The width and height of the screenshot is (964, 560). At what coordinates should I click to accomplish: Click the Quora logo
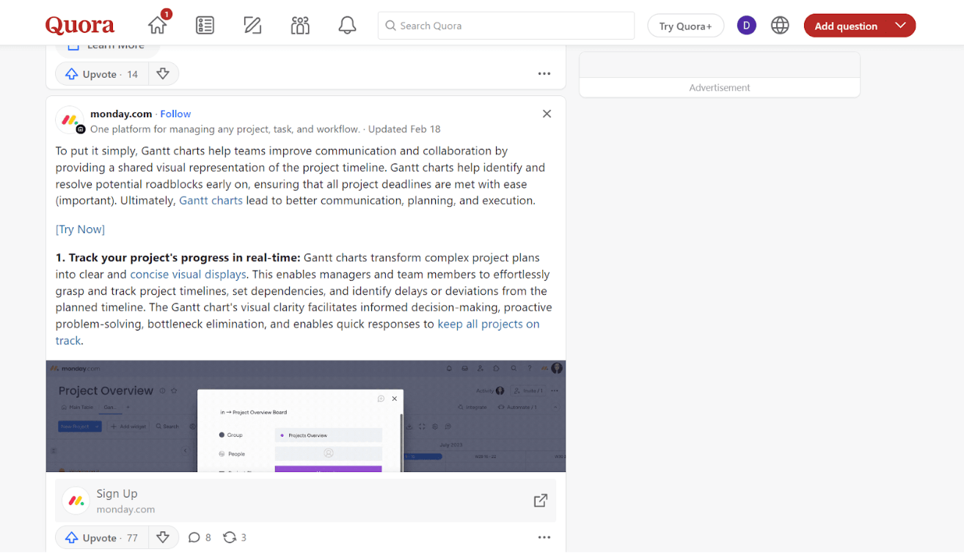tap(80, 26)
